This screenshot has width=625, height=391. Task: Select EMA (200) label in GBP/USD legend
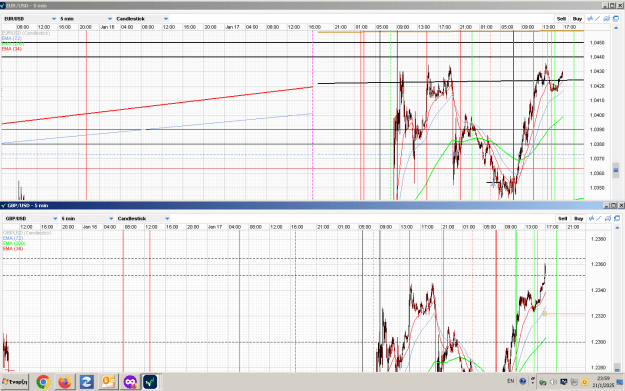point(14,243)
